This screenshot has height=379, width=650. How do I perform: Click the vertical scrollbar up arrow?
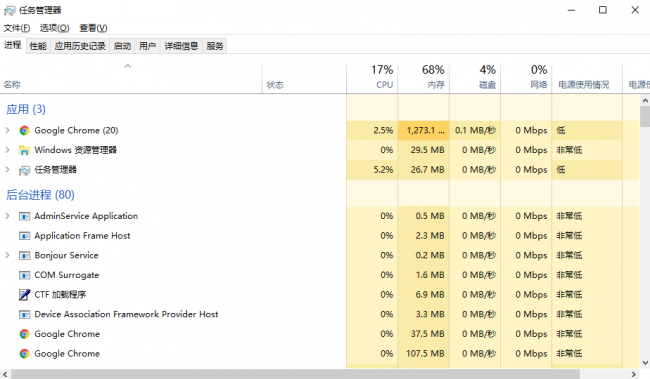click(645, 100)
